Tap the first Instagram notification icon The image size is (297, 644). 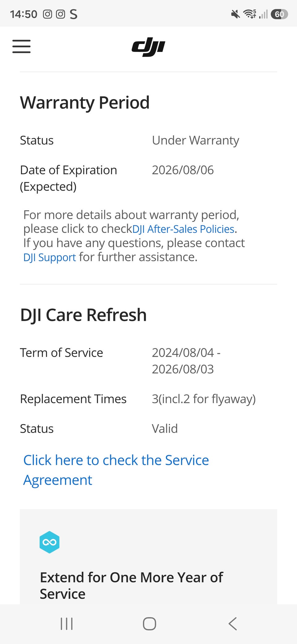(x=47, y=14)
